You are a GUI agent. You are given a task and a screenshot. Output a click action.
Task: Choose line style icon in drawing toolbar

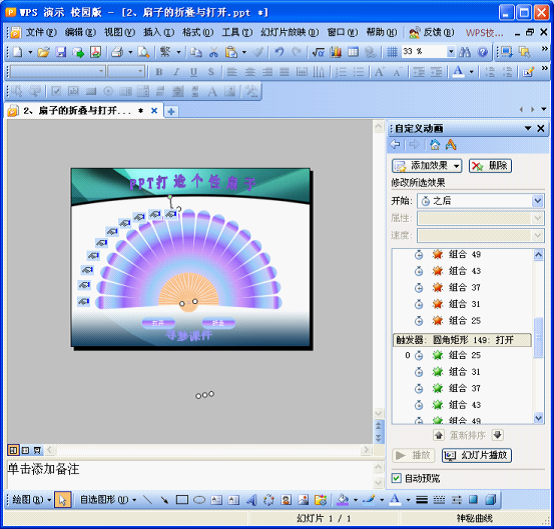click(x=422, y=500)
